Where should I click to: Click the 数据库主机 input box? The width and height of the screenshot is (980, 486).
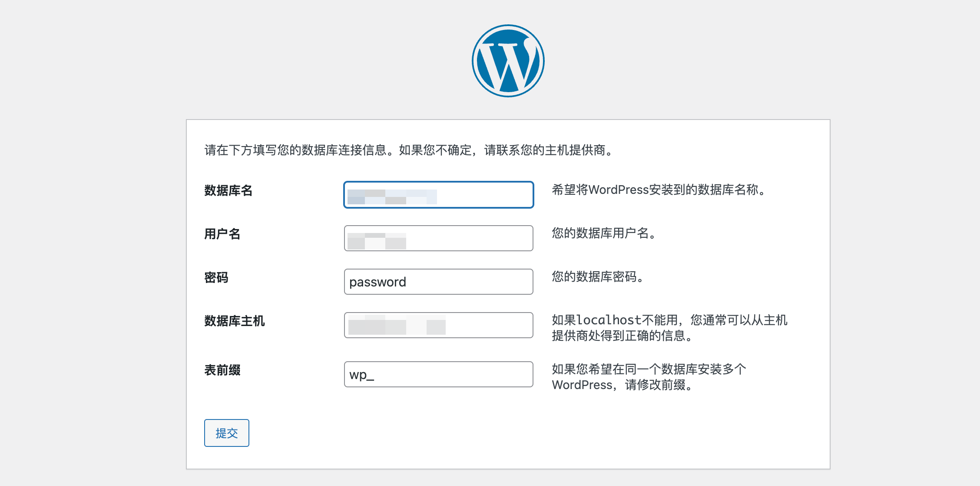click(x=439, y=325)
